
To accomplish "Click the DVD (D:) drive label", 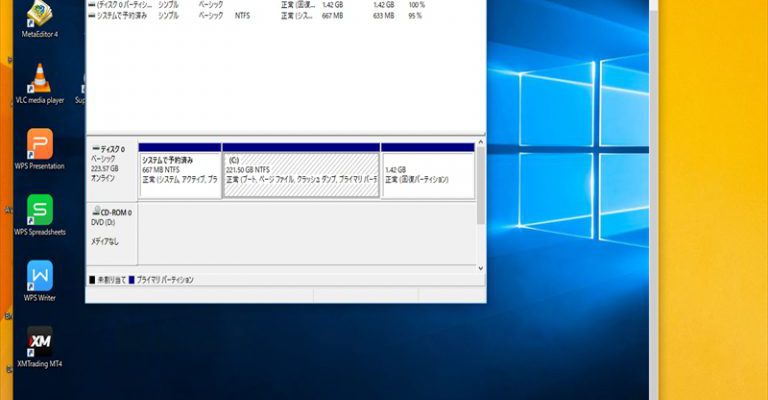I will tap(103, 222).
